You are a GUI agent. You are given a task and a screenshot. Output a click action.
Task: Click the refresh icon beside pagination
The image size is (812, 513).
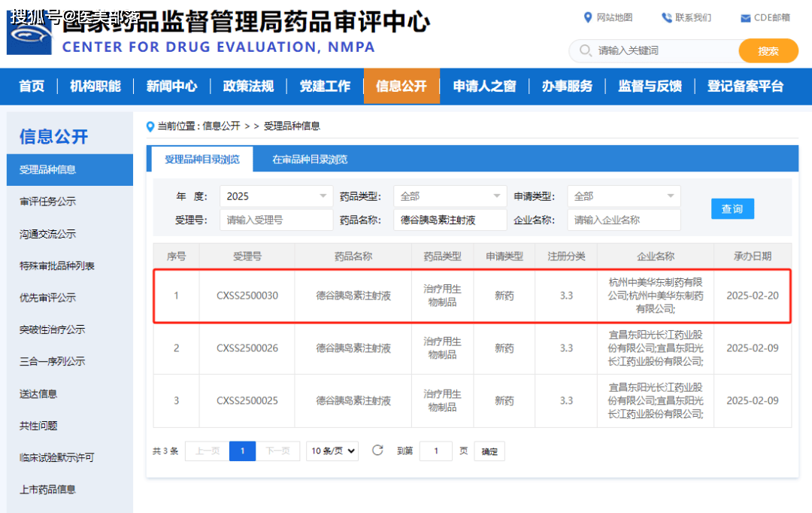click(377, 451)
